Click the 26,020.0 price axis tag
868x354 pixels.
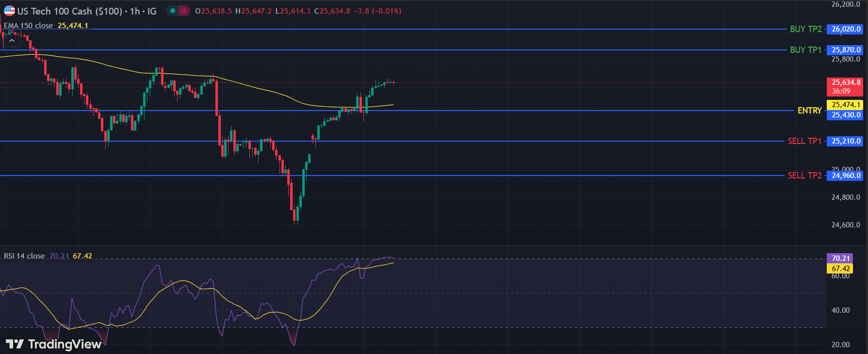click(x=845, y=29)
